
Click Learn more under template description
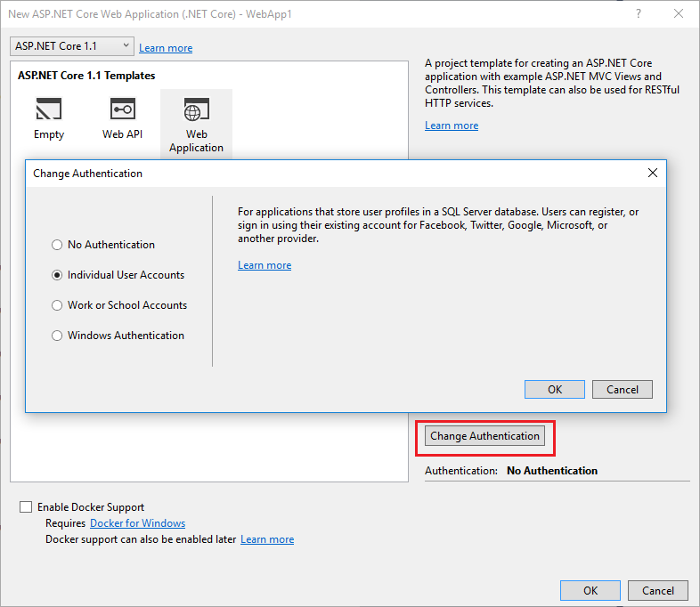pos(452,125)
